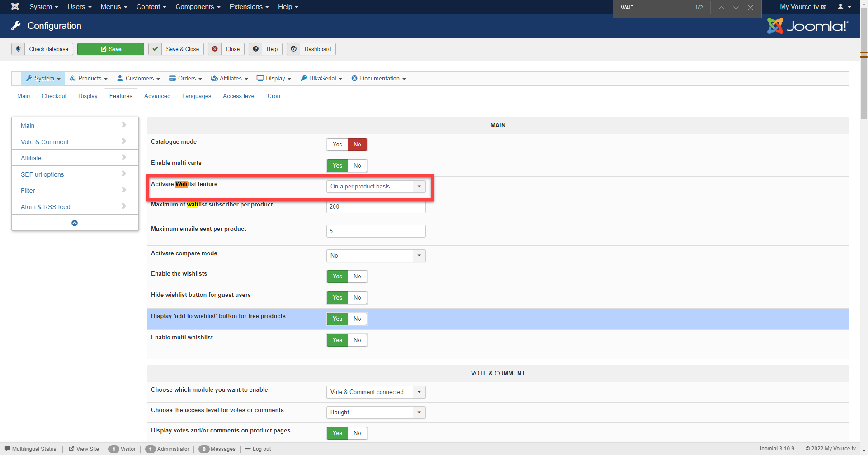Open Atom & RSS feed section link
Screen dimensions: 868x455
tap(46, 207)
